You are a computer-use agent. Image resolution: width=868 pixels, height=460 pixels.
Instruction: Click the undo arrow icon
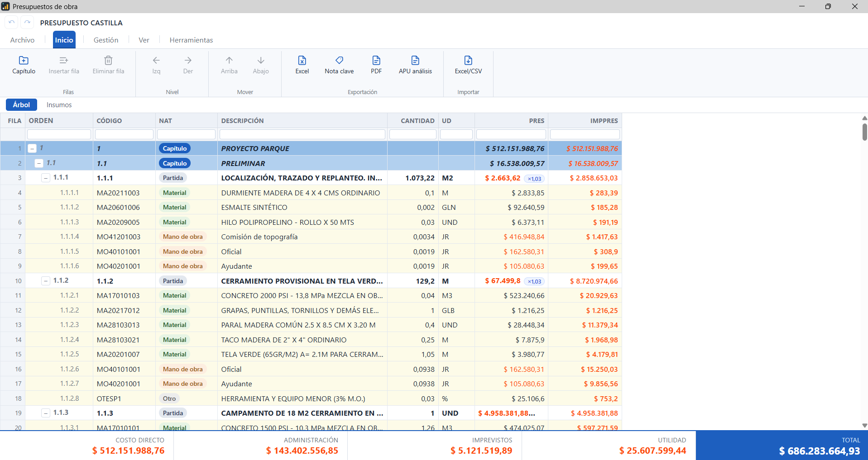(x=12, y=22)
